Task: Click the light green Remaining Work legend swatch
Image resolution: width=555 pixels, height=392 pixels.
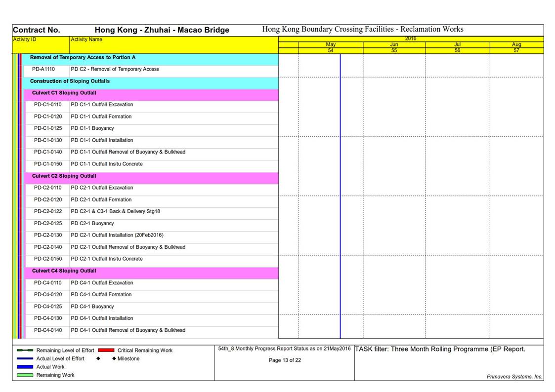Action: [25, 375]
